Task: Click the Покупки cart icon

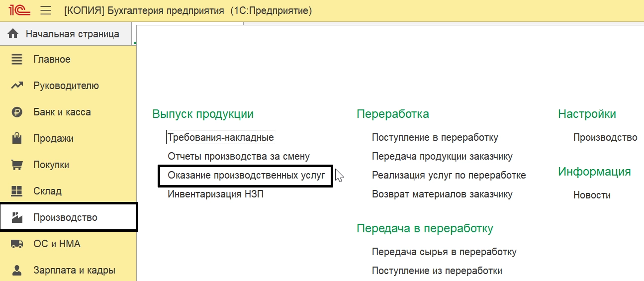Action: point(17,165)
